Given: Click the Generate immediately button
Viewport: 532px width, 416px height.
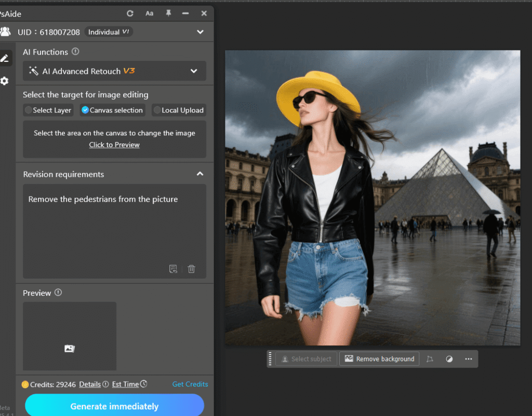Looking at the screenshot, I should pyautogui.click(x=114, y=406).
